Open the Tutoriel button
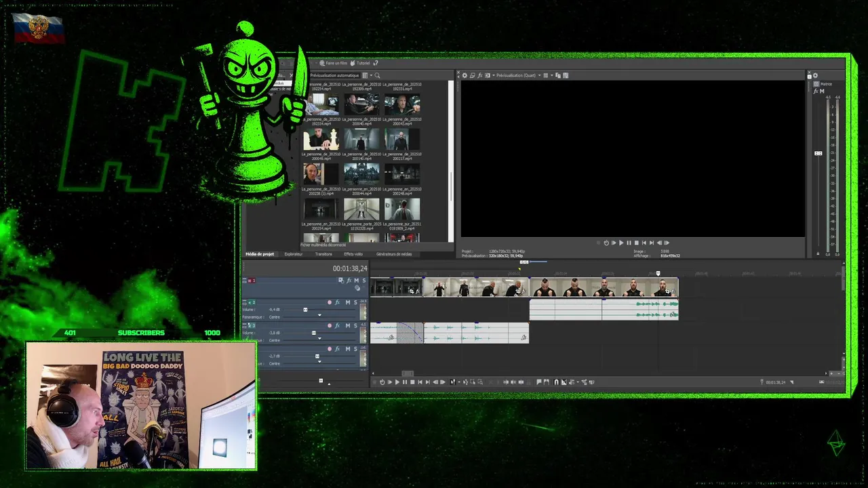The image size is (868, 488). point(360,63)
